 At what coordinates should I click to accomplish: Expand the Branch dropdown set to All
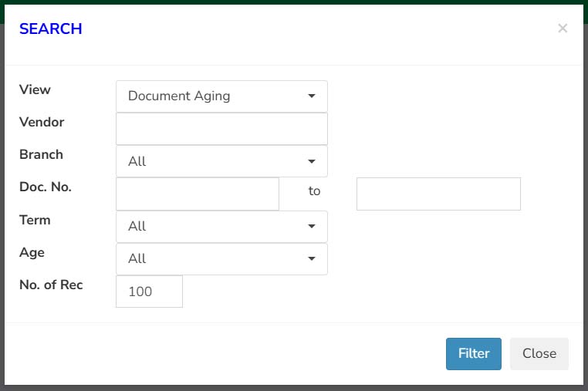[x=221, y=162]
